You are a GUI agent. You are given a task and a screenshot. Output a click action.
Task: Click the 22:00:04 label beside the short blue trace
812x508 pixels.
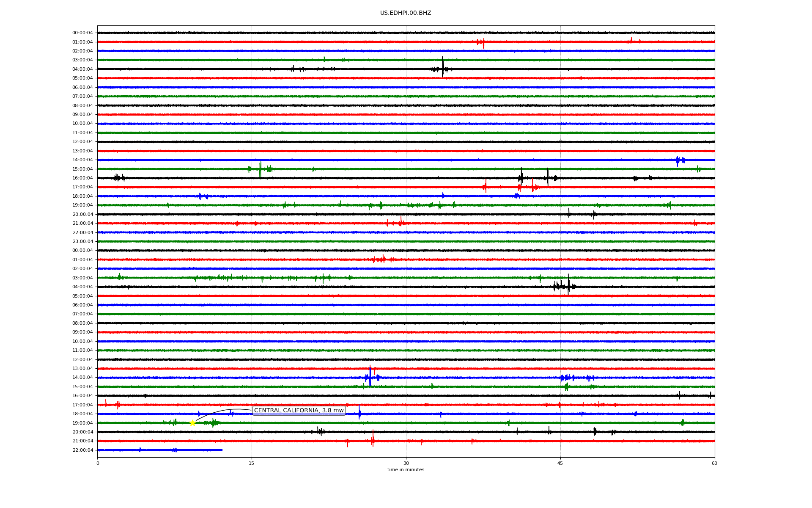(x=82, y=450)
